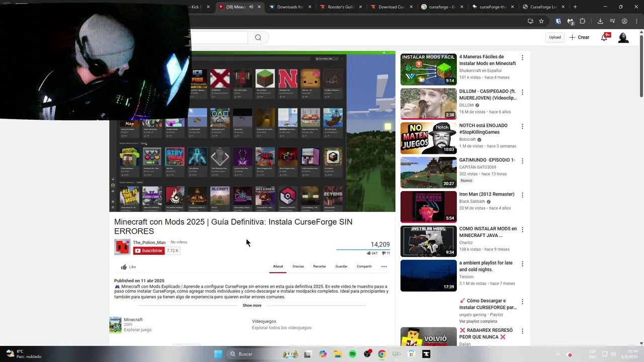Open options menu for GATIMUNDO video
Viewport: 644px width, 362px height.
522,161
